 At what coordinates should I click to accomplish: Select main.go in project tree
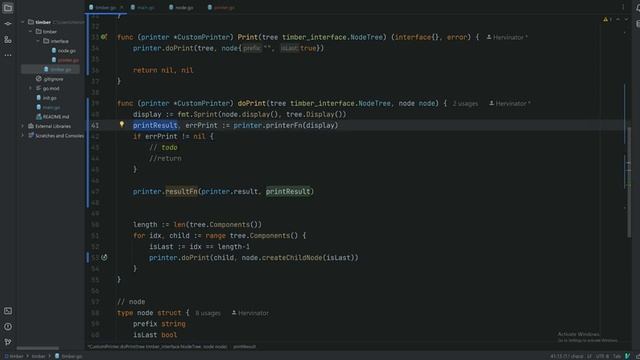(48, 107)
